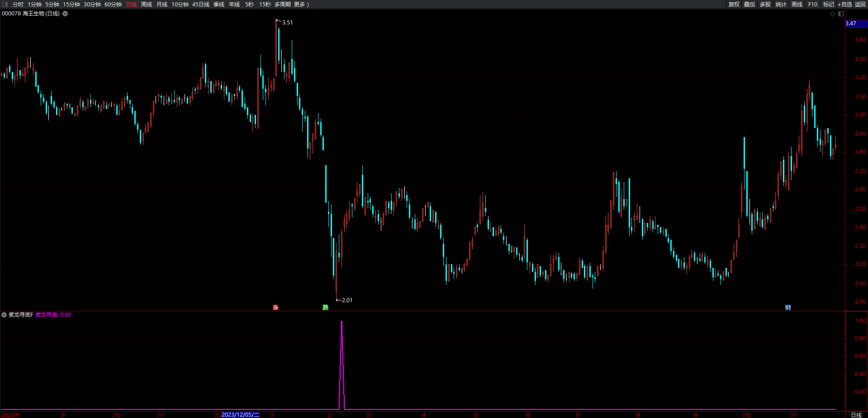Click the green 跌 marker below the chart
This screenshot has width=868, height=418.
point(325,308)
